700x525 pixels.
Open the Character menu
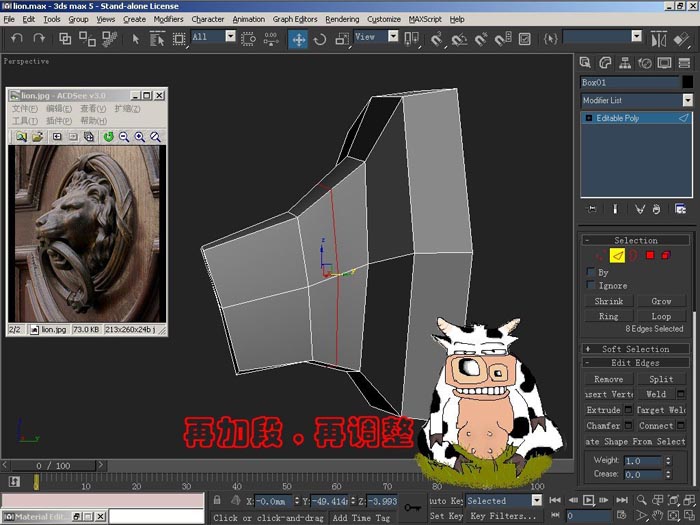pos(208,19)
